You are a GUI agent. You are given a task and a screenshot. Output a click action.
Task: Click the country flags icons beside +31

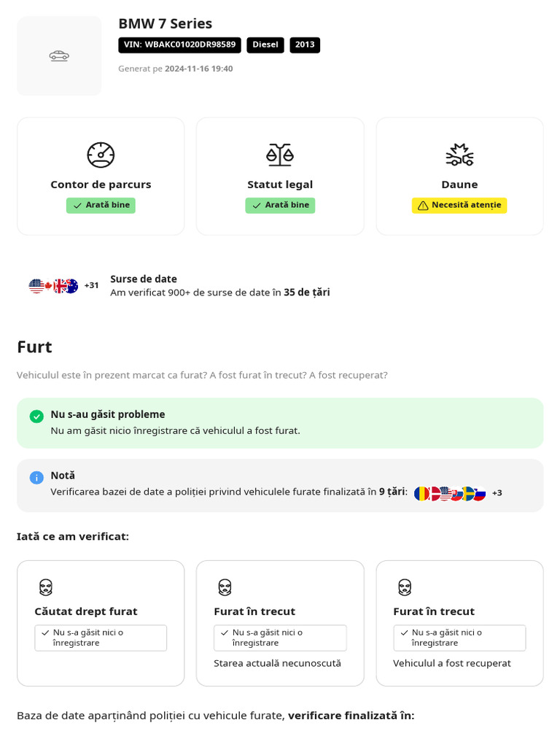[53, 286]
